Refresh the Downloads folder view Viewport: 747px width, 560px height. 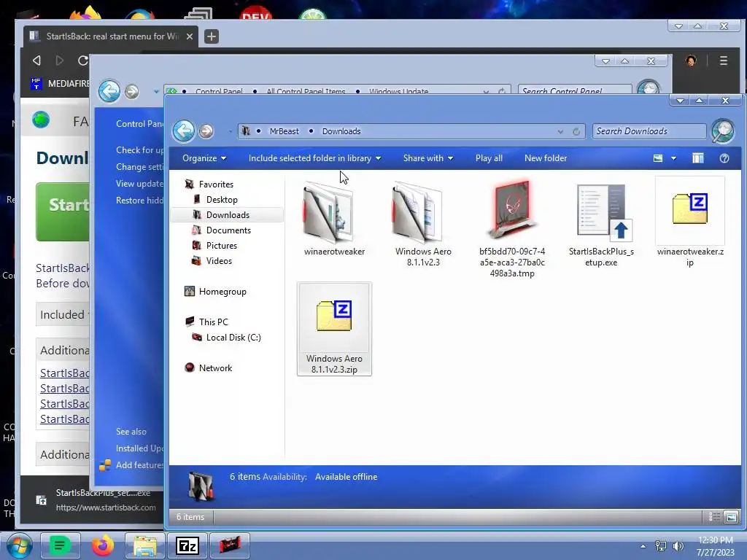pos(576,131)
